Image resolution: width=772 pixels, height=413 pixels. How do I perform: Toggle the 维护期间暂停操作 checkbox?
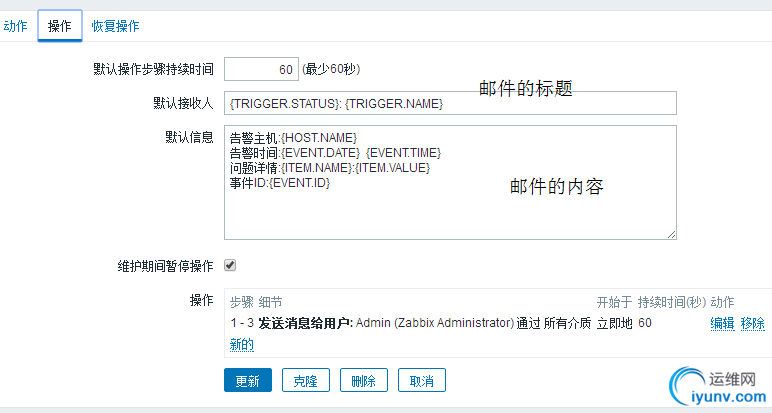[x=230, y=265]
